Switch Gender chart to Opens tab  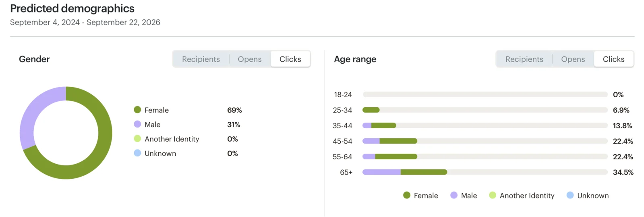tap(250, 59)
